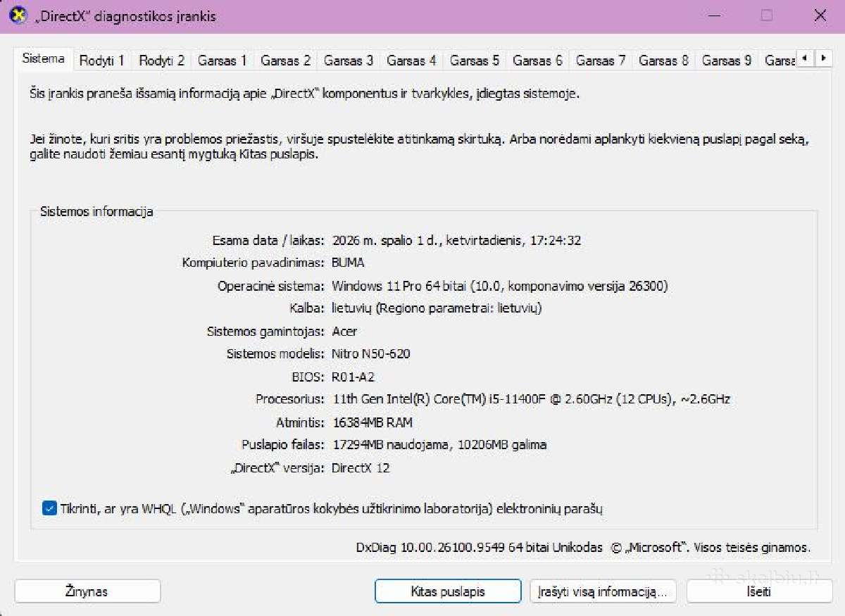This screenshot has width=845, height=616.
Task: Show the Garsas 6 tab
Action: [537, 61]
